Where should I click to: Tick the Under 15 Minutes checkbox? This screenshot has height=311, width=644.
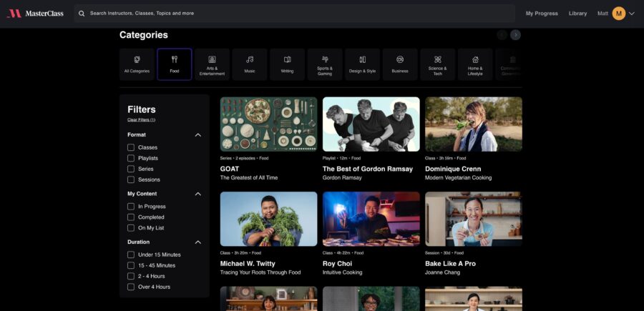(x=131, y=255)
